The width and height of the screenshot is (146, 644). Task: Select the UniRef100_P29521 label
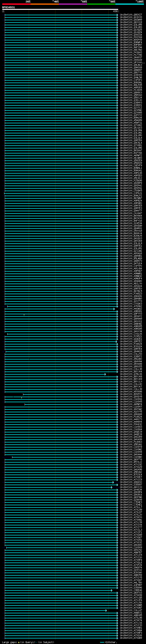131,337
